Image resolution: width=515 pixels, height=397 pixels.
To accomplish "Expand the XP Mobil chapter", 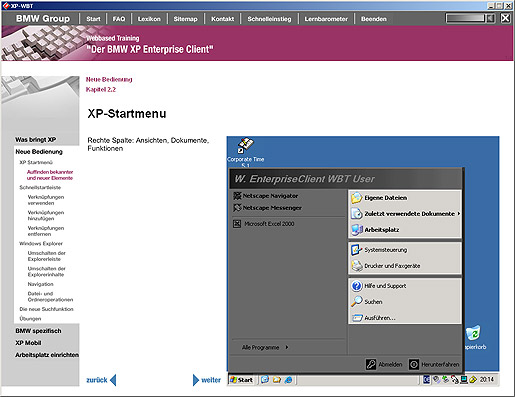I will pos(28,343).
